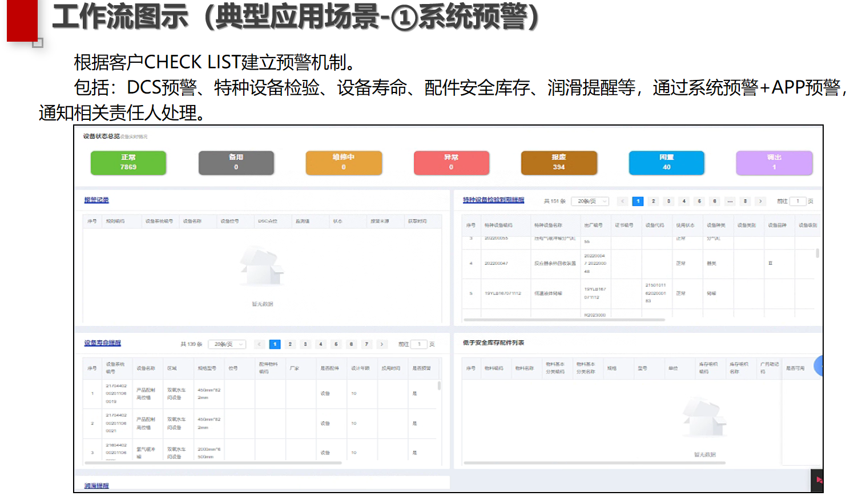Expand the 20条/页 dropdown in special equipment panel

tap(590, 201)
